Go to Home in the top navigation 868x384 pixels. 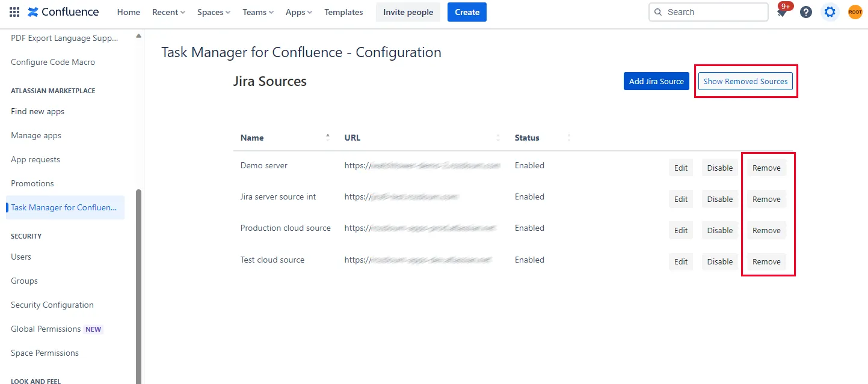pyautogui.click(x=129, y=12)
